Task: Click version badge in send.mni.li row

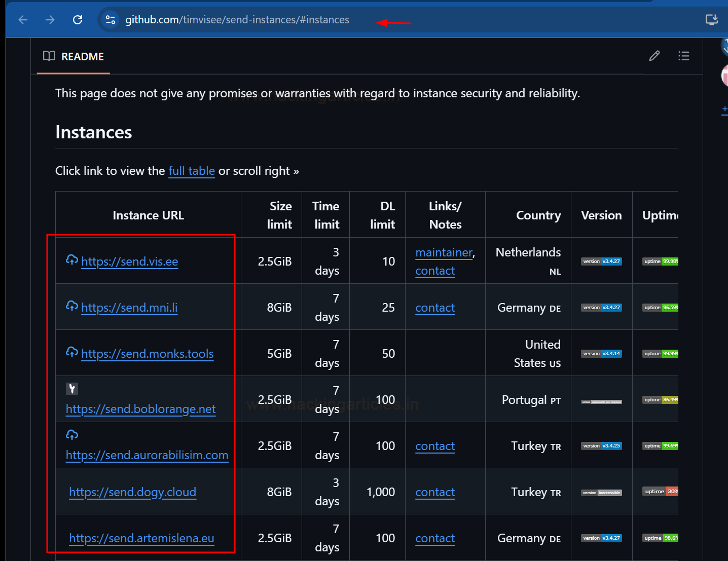Action: [601, 308]
